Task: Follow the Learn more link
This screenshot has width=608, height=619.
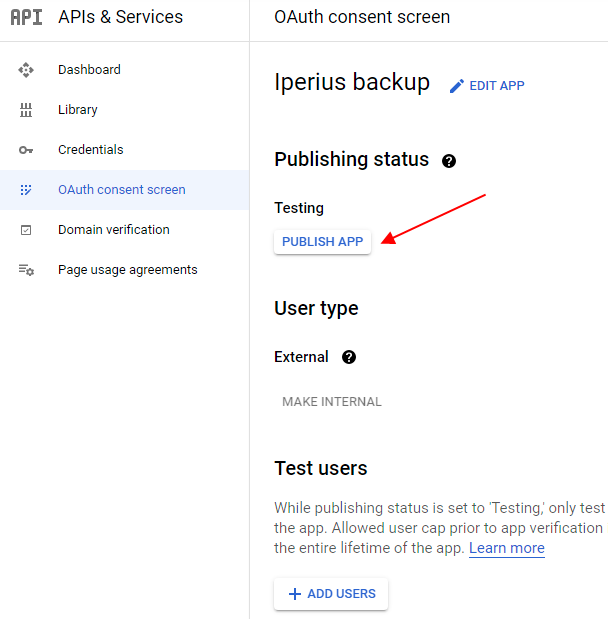Action: coord(507,548)
